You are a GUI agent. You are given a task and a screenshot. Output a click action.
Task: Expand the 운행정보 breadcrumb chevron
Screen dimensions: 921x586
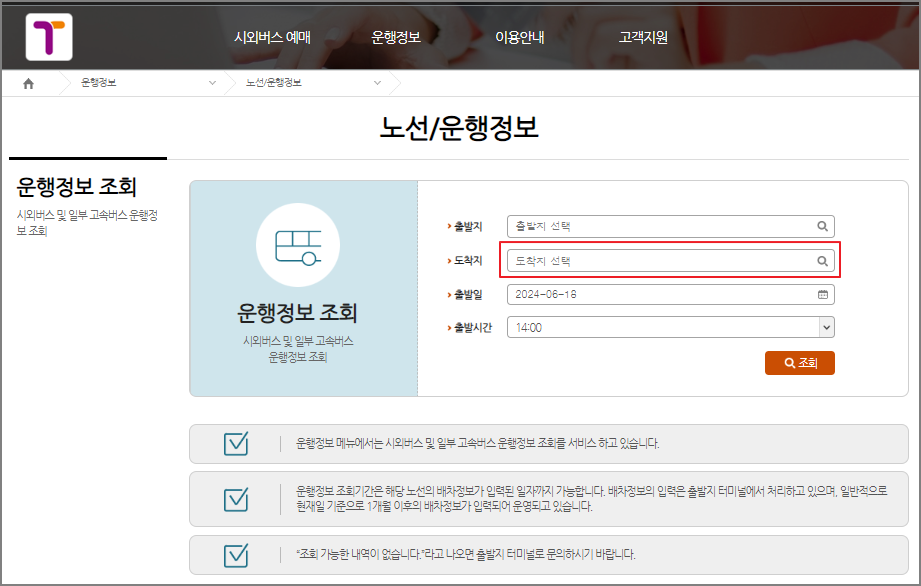point(210,85)
